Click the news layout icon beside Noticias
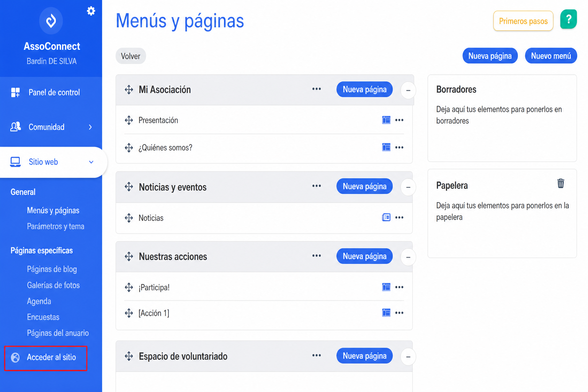588x392 pixels. click(x=386, y=217)
